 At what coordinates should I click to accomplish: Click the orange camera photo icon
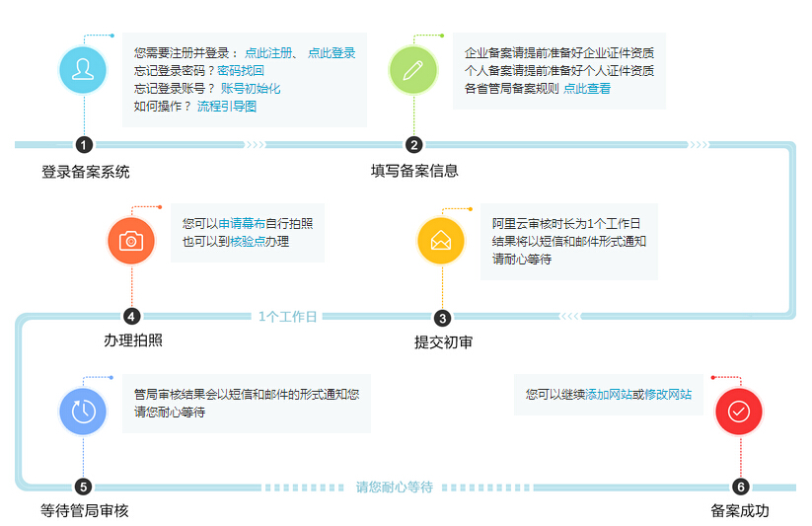[x=131, y=241]
